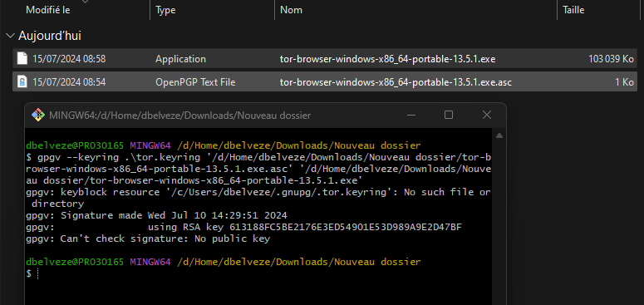The width and height of the screenshot is (644, 305).
Task: Click the terminal command prompt cursor
Action: (37, 273)
